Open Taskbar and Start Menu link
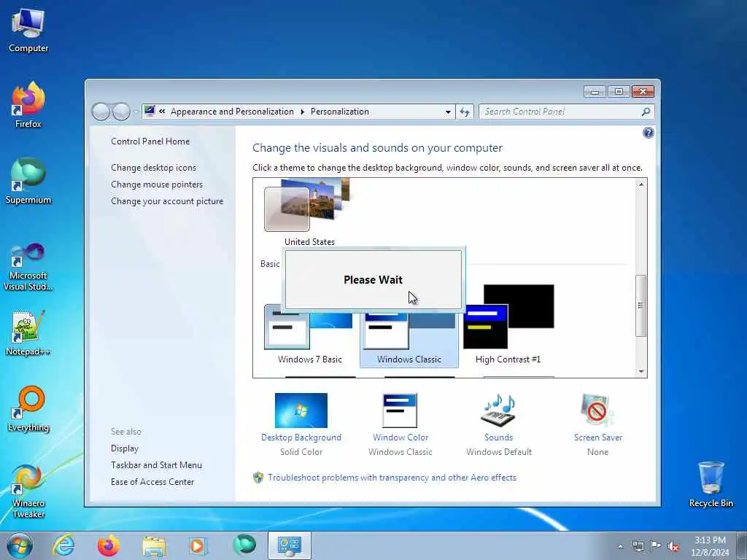The image size is (747, 560). pos(156,464)
